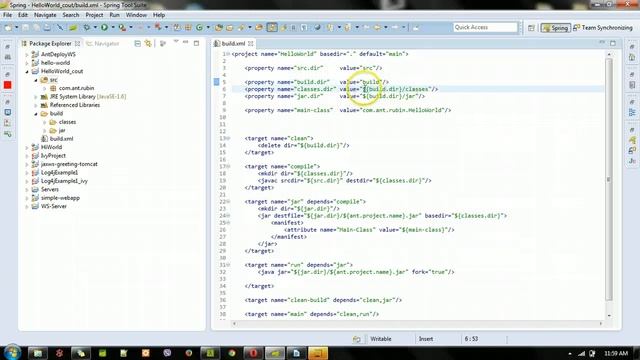This screenshot has width=640, height=360.
Task: Expand the JRE System Library node
Action: [36, 97]
